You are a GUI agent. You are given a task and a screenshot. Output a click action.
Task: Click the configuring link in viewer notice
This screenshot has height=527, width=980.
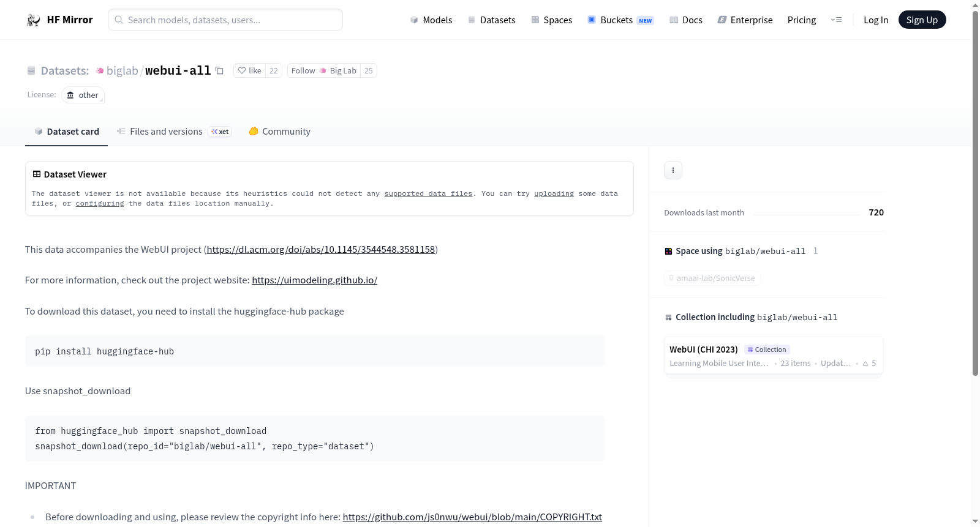click(x=100, y=203)
